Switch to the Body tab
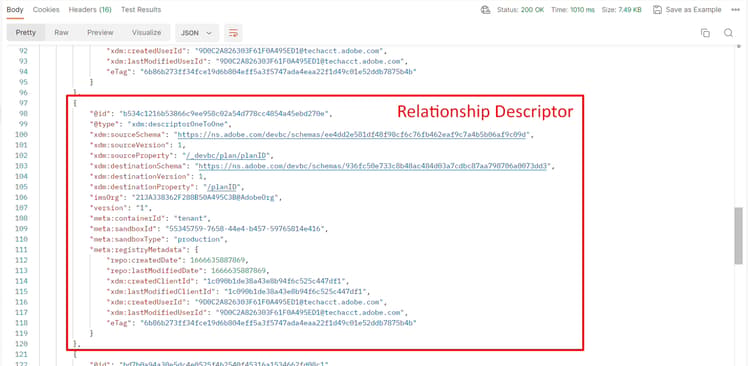 coord(15,10)
